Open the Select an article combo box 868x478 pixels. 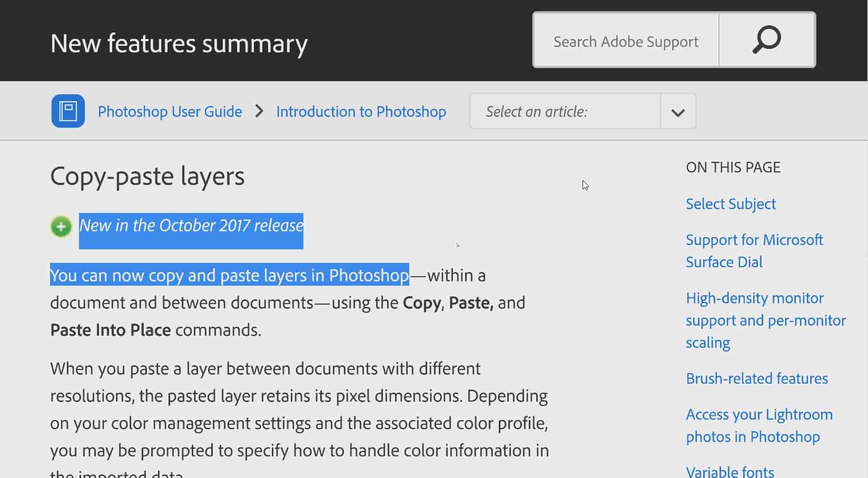click(583, 111)
